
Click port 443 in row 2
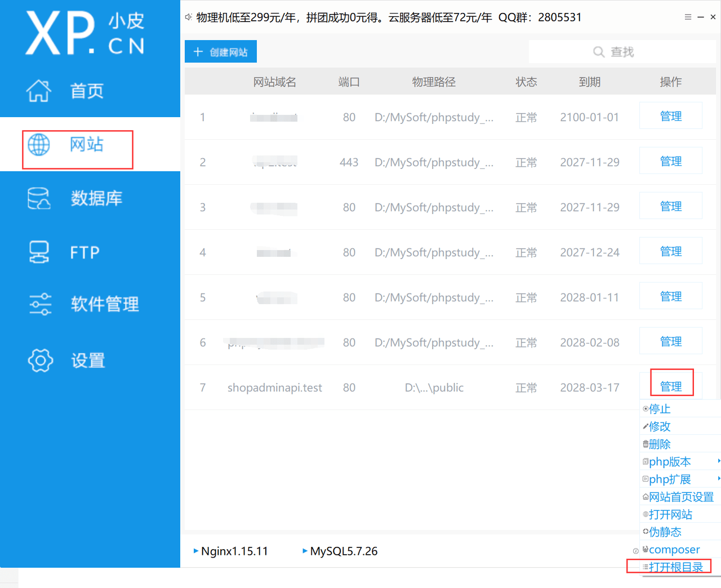tap(349, 162)
